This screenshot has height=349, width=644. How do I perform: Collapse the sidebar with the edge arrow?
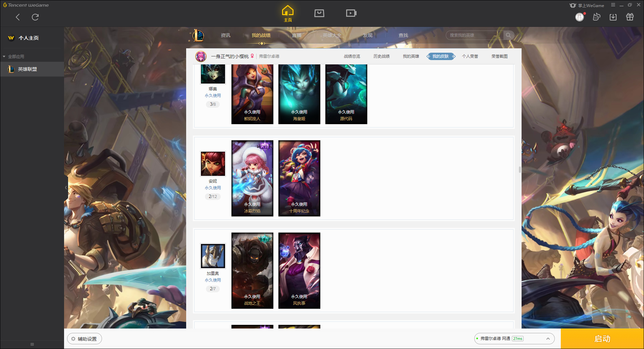click(66, 188)
